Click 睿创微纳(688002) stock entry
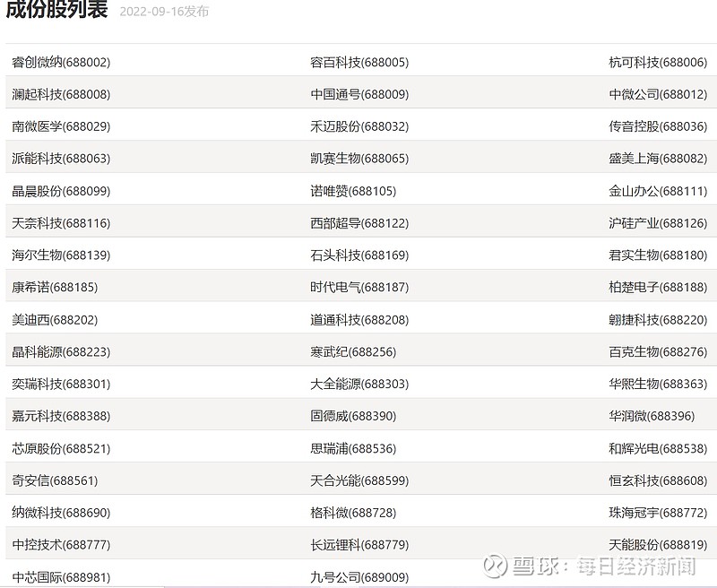 [61, 62]
